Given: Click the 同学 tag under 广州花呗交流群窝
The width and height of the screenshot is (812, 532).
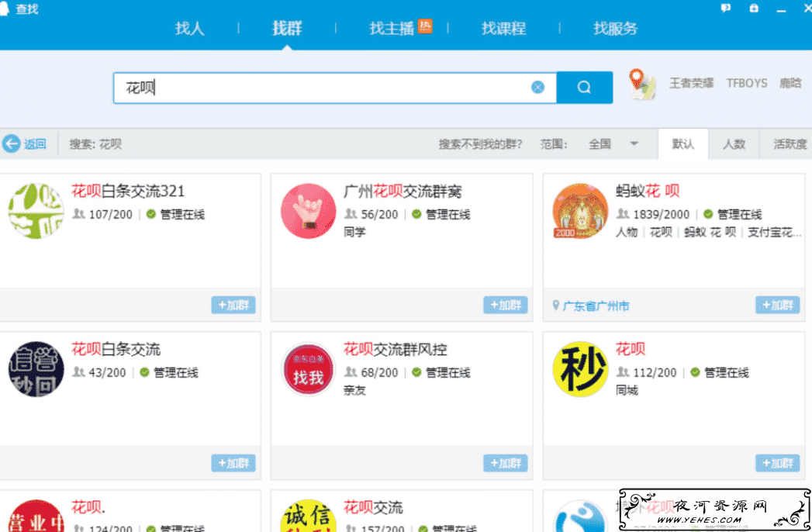Looking at the screenshot, I should [x=354, y=232].
